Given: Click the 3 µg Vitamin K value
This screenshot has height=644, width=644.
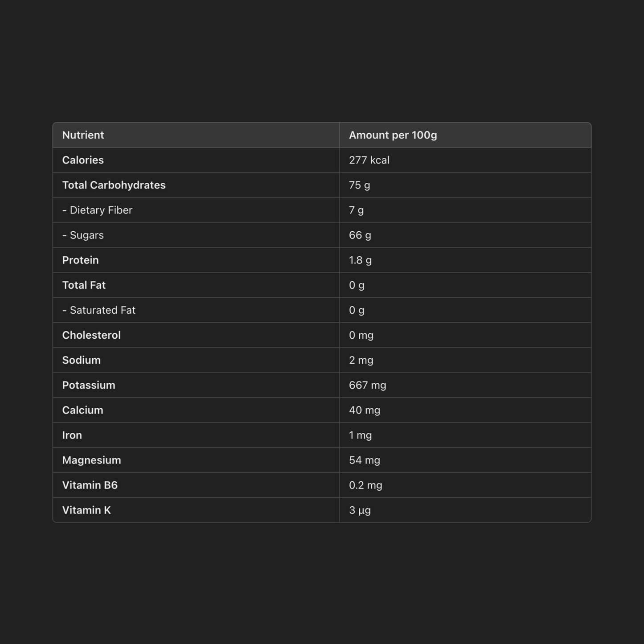Looking at the screenshot, I should 360,509.
